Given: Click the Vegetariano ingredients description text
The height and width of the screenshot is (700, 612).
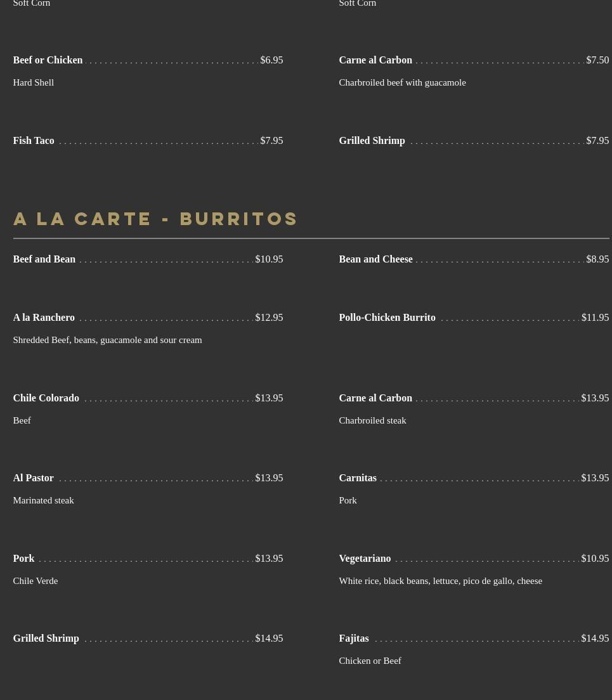Looking at the screenshot, I should pyautogui.click(x=440, y=581).
